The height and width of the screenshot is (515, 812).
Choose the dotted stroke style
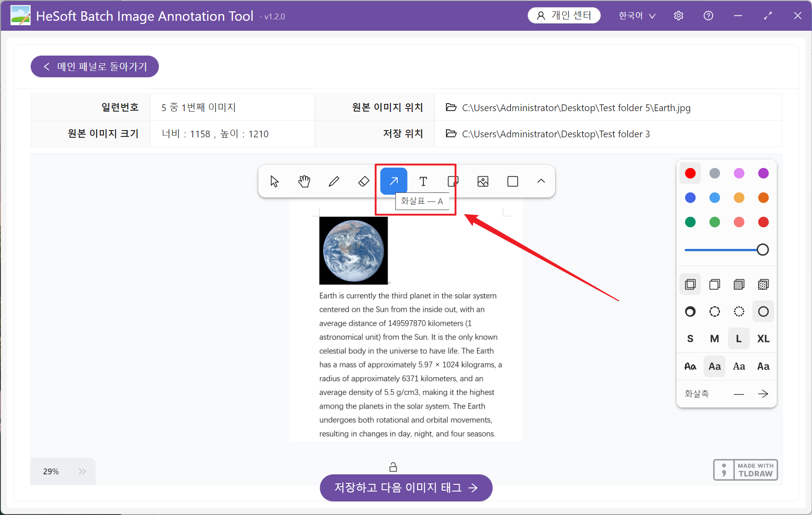(739, 311)
